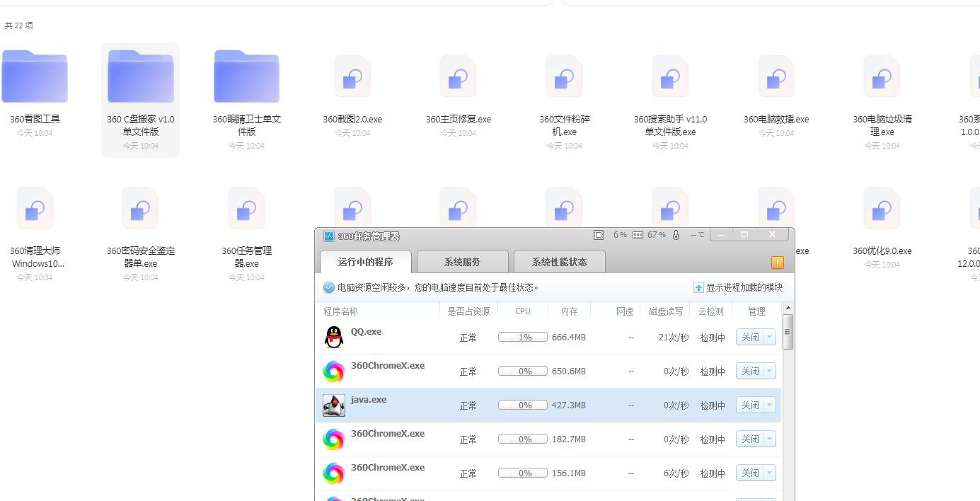Switch to the 系统性能状态 tab

(560, 262)
